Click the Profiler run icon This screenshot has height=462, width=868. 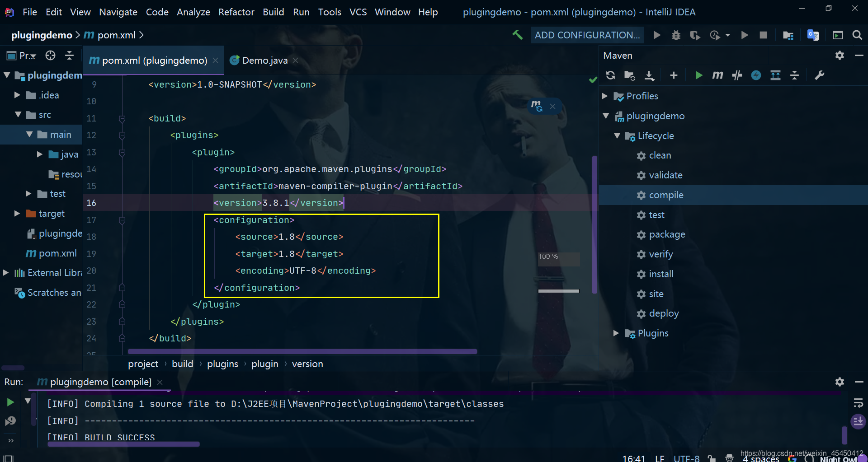[715, 35]
